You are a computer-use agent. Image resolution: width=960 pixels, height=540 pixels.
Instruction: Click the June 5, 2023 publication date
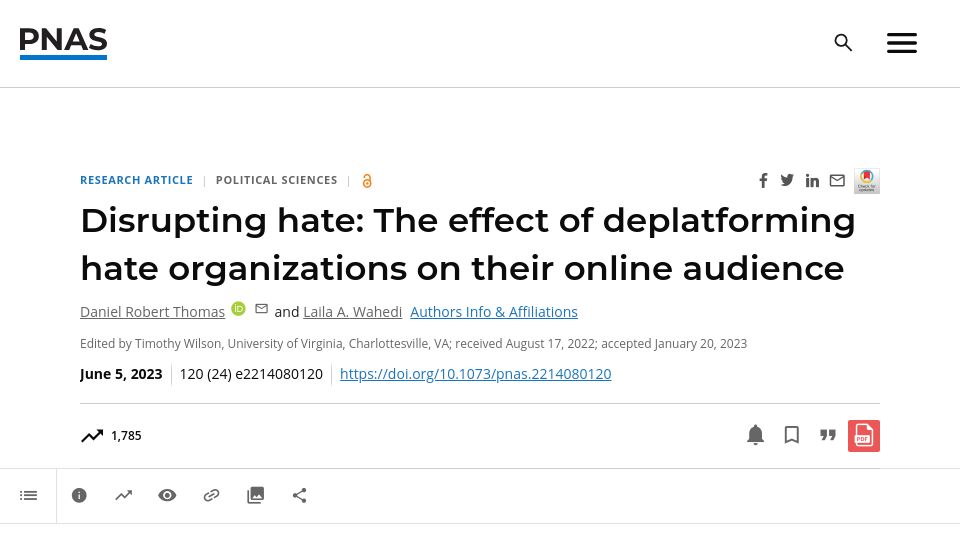(121, 374)
